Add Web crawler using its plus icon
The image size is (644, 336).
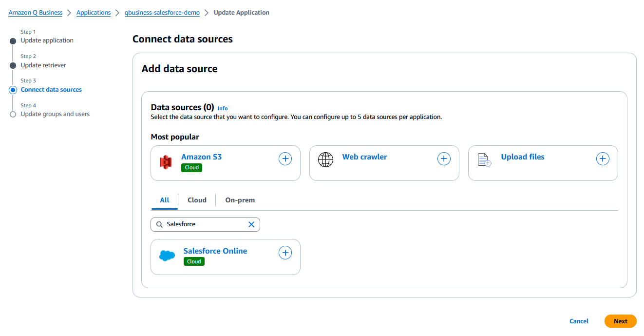pos(444,158)
